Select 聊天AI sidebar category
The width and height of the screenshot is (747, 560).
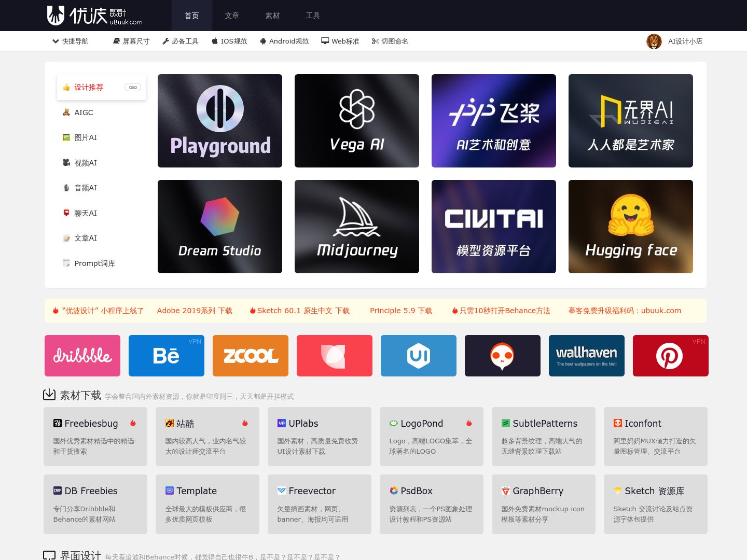(102, 213)
